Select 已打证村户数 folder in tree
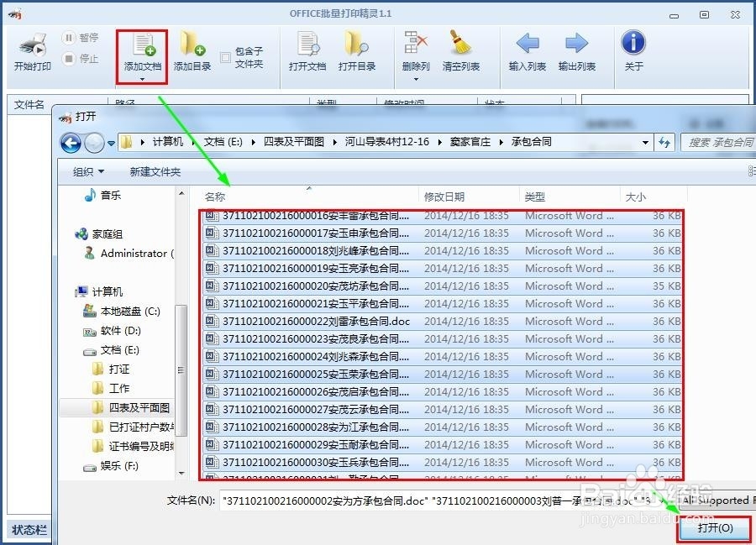 click(x=133, y=427)
